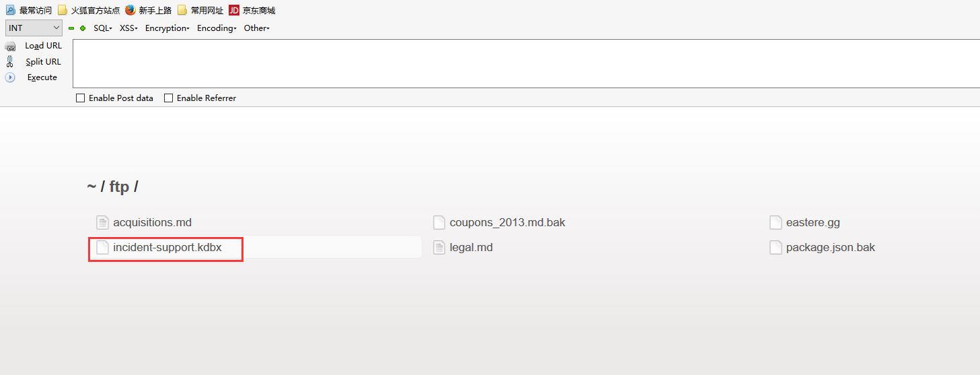Click the Firefox 新手上路 bookmark icon
The width and height of the screenshot is (980, 375).
(130, 10)
